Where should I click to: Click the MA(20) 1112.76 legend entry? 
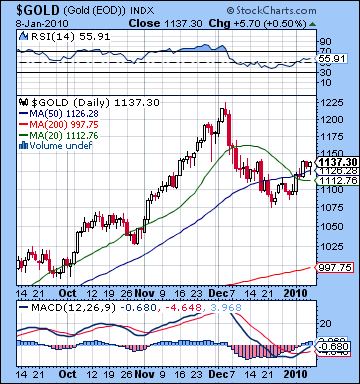[64, 136]
